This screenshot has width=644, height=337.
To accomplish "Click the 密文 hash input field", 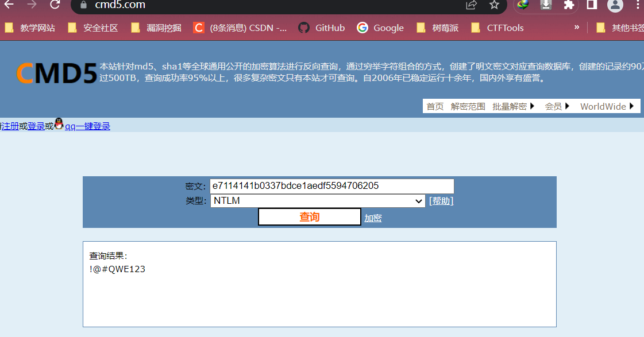I will [x=332, y=186].
